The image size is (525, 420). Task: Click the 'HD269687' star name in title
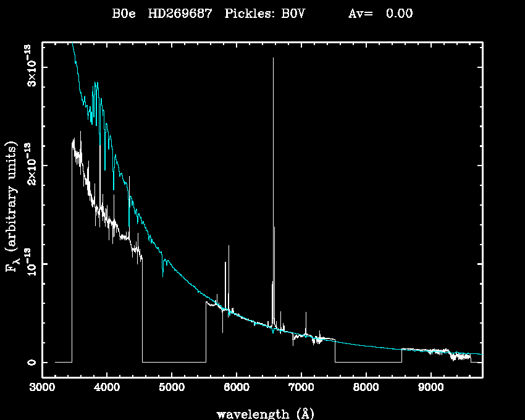180,14
